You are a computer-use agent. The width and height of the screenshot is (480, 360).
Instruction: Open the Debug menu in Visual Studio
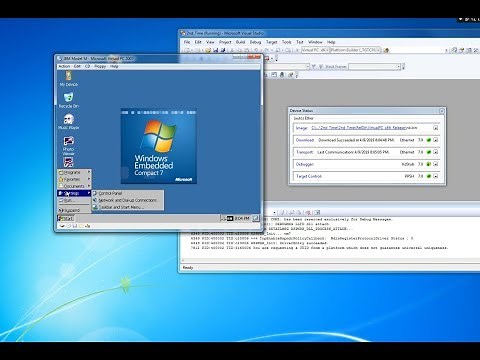(x=255, y=42)
